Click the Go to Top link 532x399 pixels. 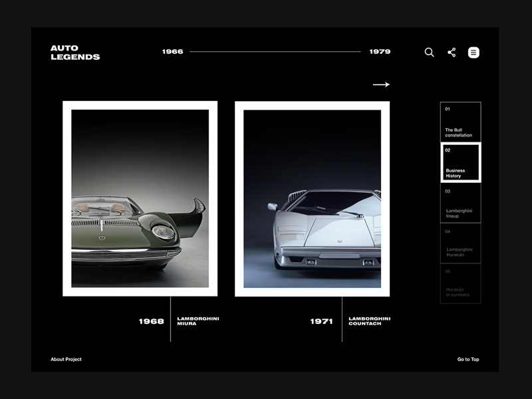(x=468, y=359)
